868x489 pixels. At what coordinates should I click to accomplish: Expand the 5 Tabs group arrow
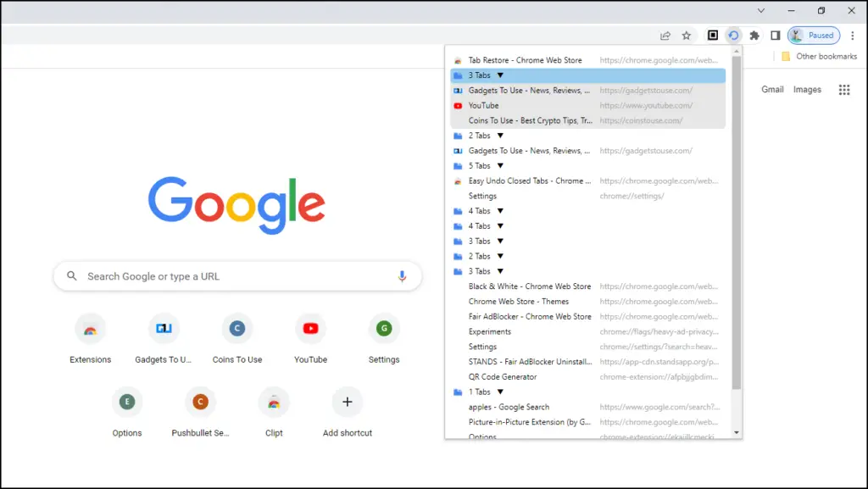tap(500, 166)
